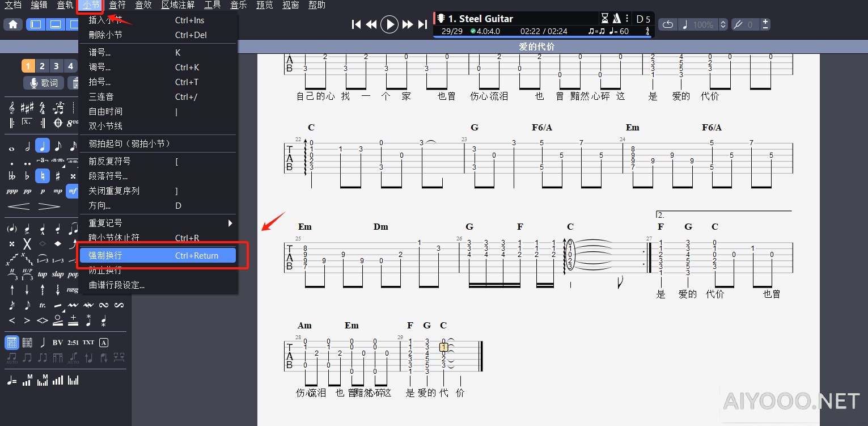Open the tempo automation icon
Image resolution: width=868 pixels, height=426 pixels.
coord(12,381)
